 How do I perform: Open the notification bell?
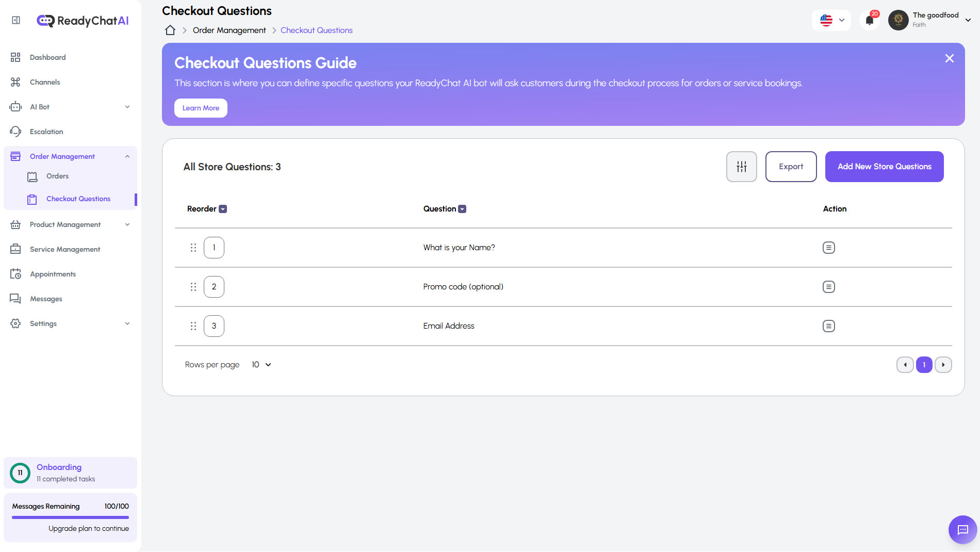870,20
